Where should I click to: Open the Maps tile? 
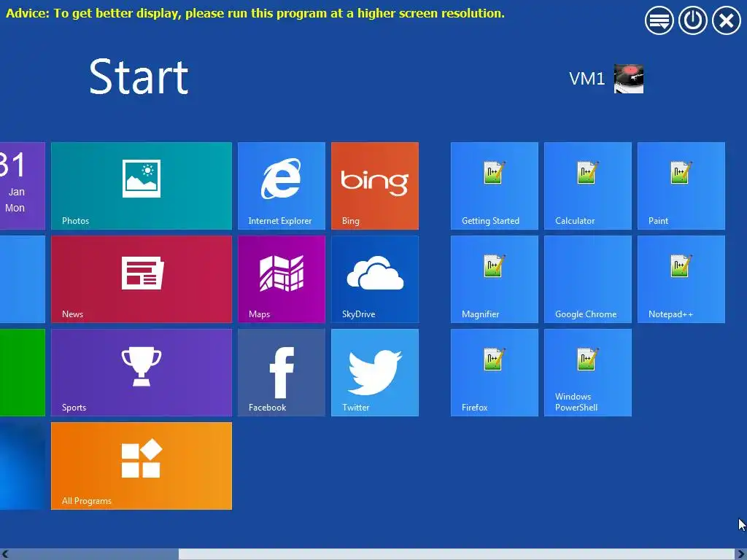(x=282, y=279)
